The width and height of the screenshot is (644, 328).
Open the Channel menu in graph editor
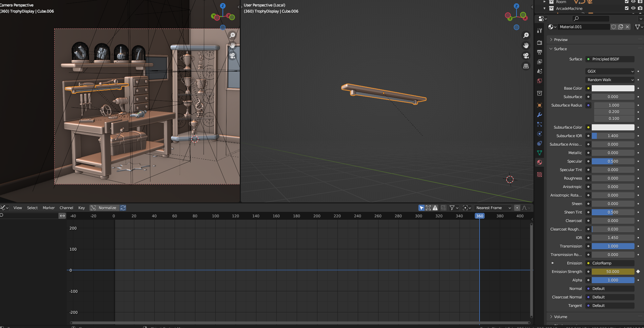click(66, 208)
